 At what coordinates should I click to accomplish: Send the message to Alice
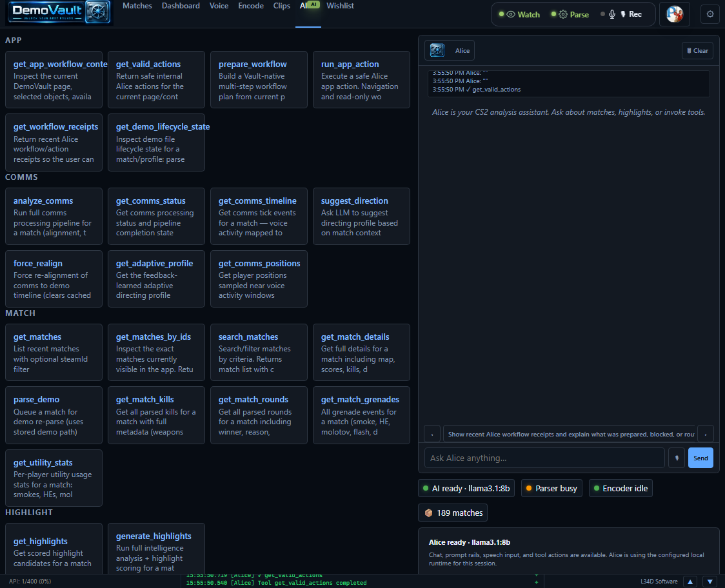(700, 458)
